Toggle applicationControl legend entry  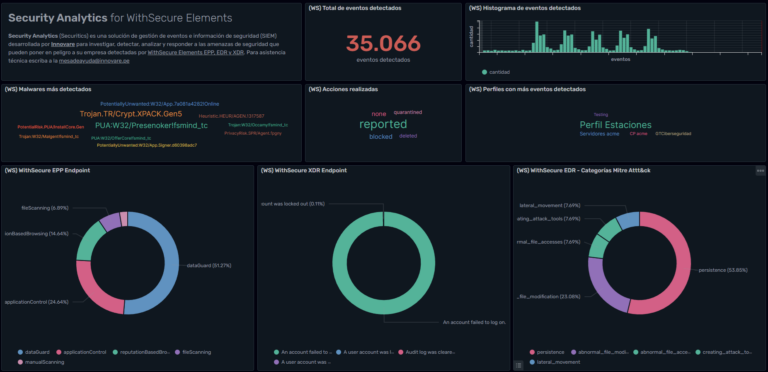click(81, 351)
